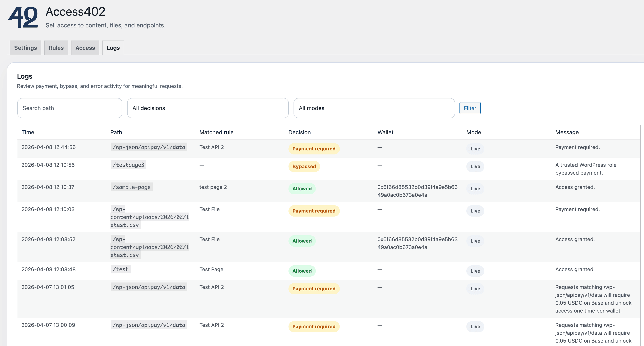Click the Access402 '42' logo icon
644x346 pixels.
[x=23, y=17]
